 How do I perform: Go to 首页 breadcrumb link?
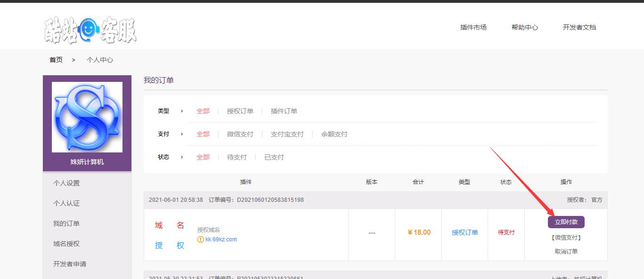56,60
